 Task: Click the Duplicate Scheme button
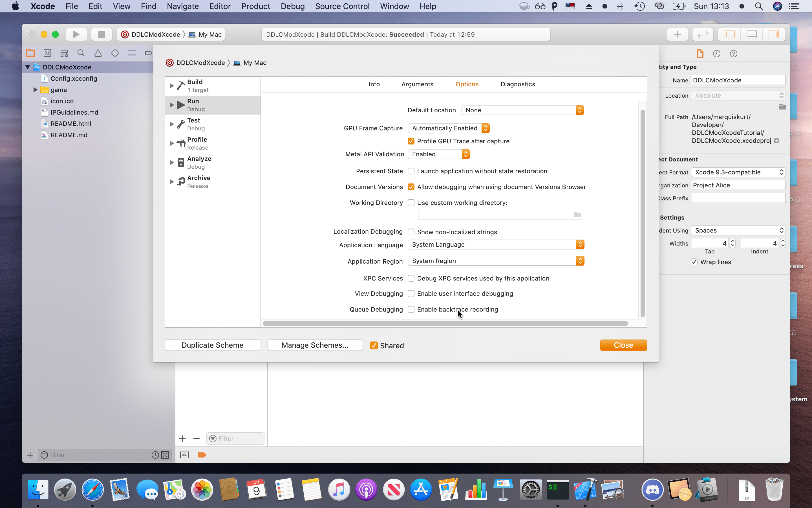[212, 345]
